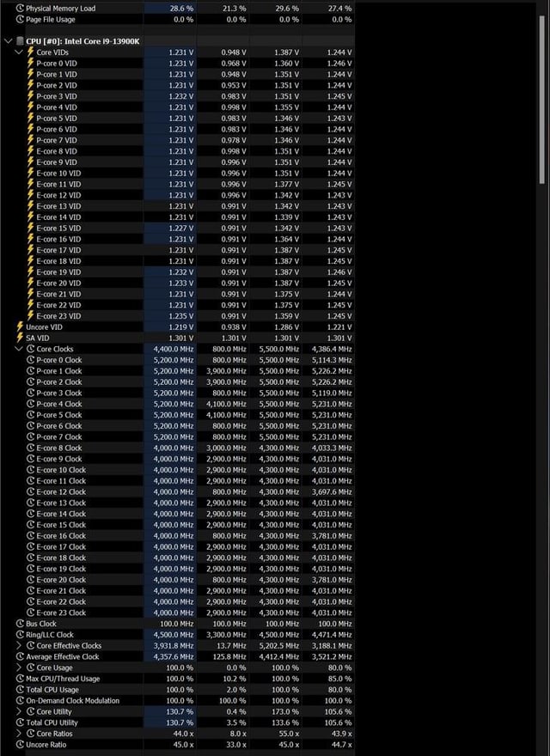This screenshot has height=756, width=550.
Task: Click the clock icon next to E-core 16 Clock
Action: click(30, 536)
